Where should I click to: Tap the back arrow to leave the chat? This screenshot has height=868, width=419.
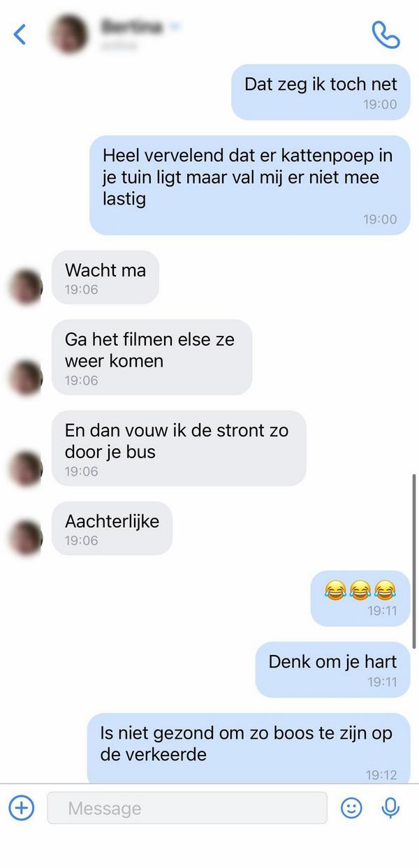pyautogui.click(x=20, y=34)
